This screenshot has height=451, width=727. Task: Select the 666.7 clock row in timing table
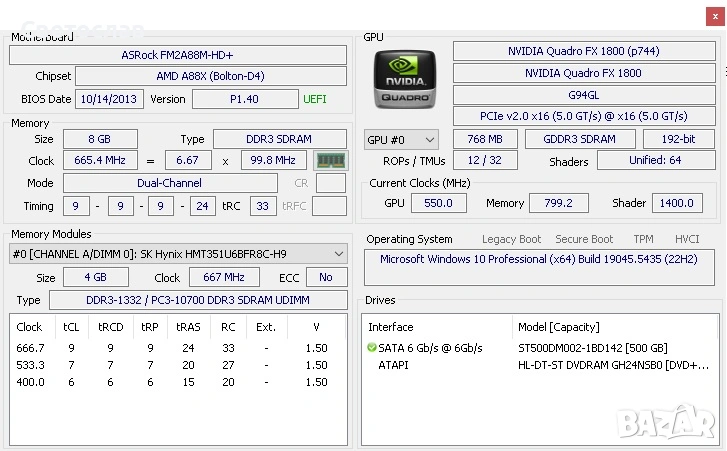click(x=30, y=348)
